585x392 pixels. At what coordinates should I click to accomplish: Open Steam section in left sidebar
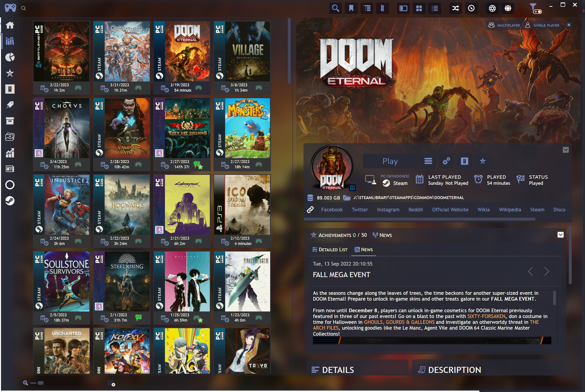point(10,201)
